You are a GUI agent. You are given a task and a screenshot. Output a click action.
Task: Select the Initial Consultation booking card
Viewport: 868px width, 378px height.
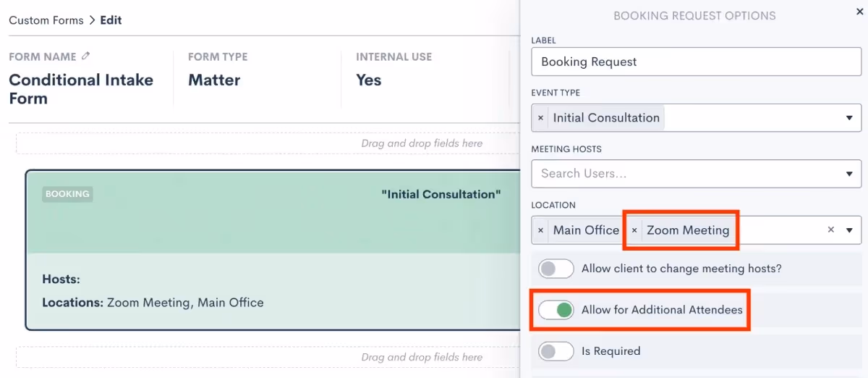[273, 250]
